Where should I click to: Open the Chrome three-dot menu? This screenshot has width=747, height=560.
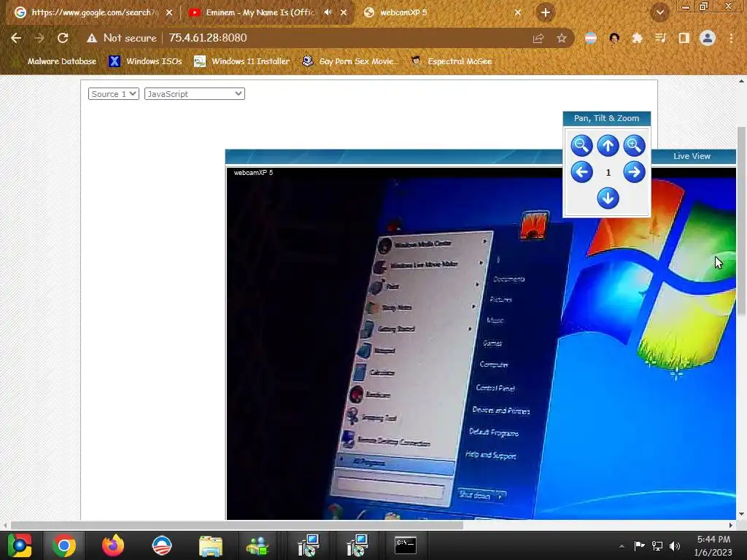(x=731, y=38)
